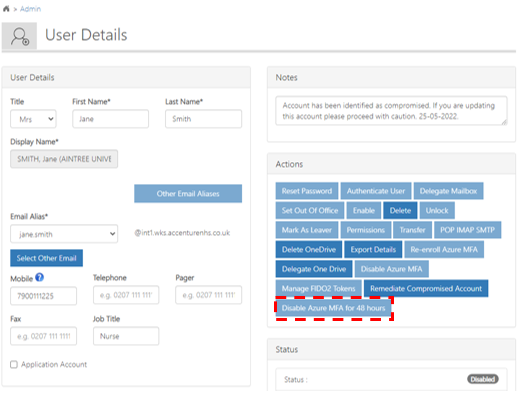Click the Delete OneDrive action
Screen dimensions: 521x403
click(309, 249)
